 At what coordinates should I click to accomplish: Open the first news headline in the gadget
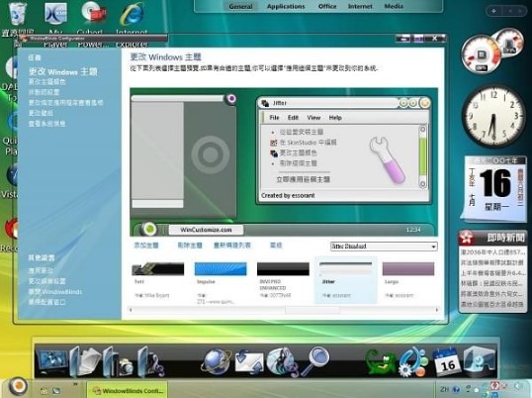(492, 252)
